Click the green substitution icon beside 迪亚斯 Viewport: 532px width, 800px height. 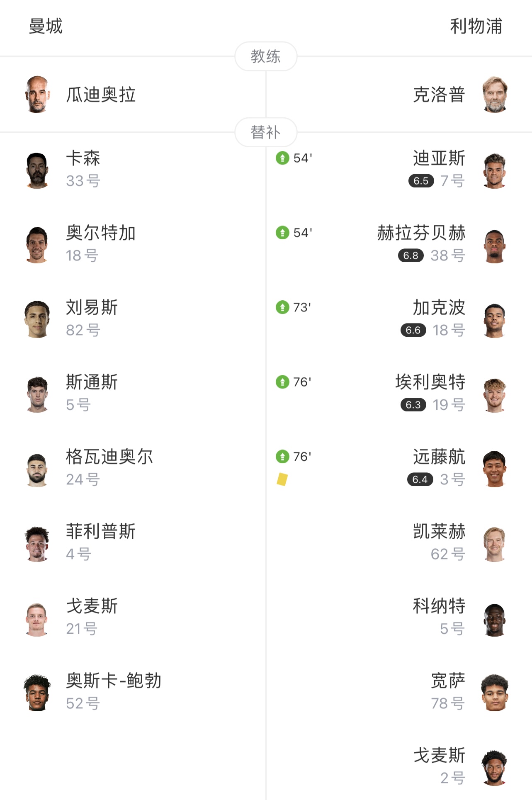point(282,158)
